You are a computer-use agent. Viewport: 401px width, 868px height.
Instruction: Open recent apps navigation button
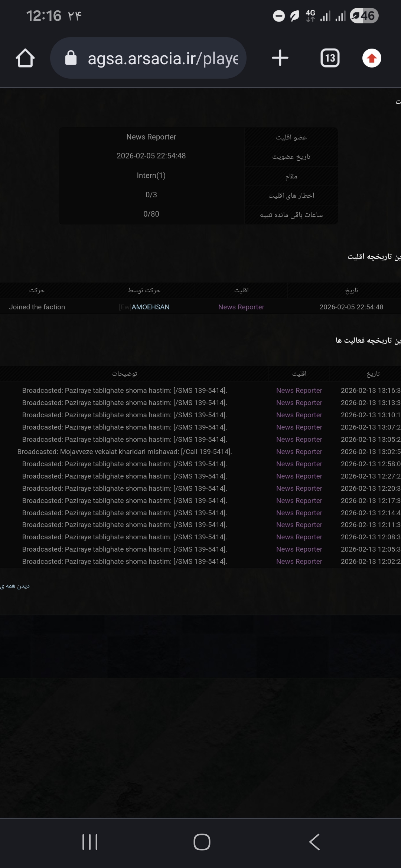pyautogui.click(x=90, y=842)
